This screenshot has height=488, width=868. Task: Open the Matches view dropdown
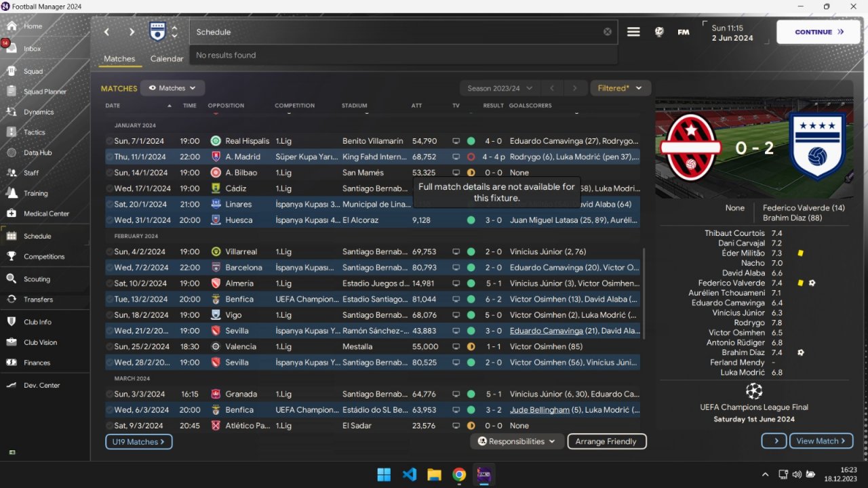point(172,88)
